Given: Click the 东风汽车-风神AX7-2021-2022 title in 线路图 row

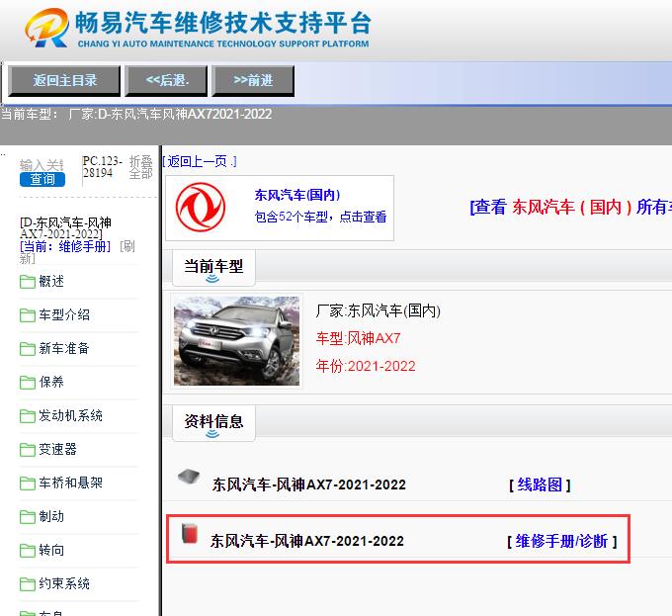Looking at the screenshot, I should (x=308, y=484).
